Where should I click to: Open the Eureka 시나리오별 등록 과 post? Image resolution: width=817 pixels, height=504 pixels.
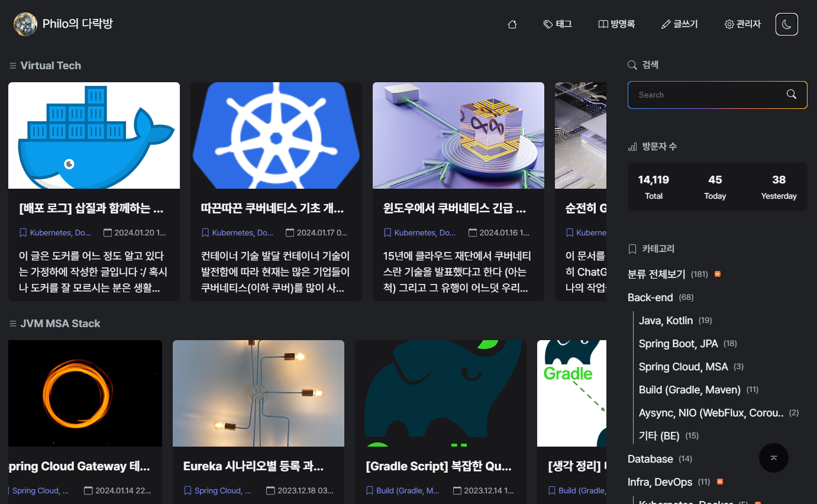click(254, 466)
